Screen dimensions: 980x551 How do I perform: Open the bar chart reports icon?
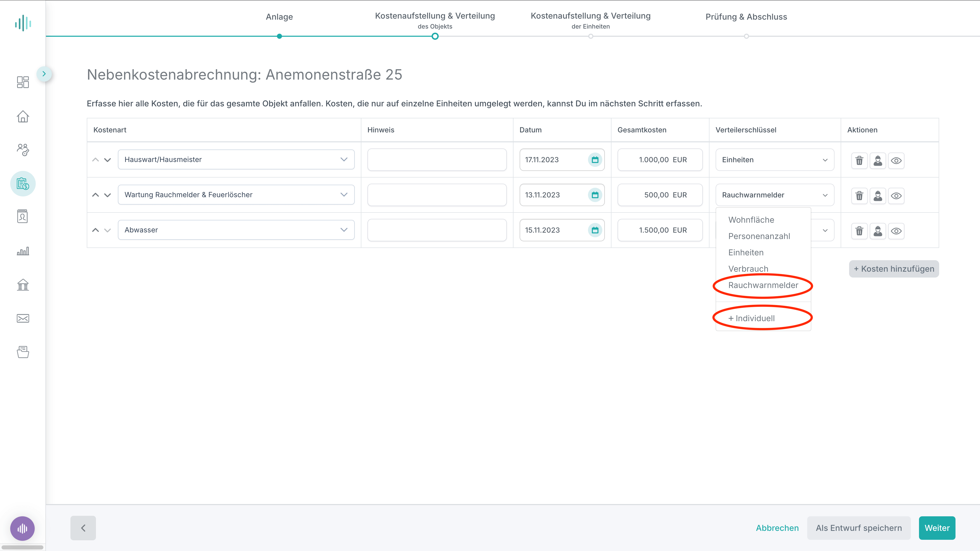tap(23, 251)
